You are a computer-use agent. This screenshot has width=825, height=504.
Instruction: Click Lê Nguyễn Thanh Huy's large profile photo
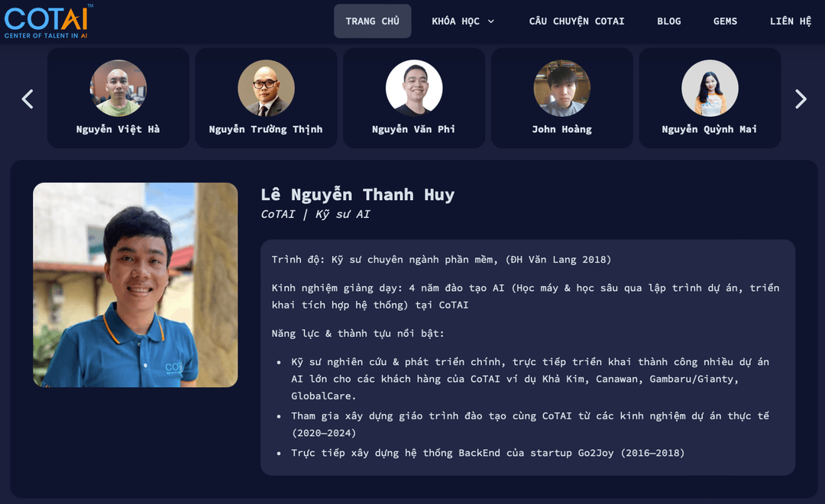pyautogui.click(x=135, y=285)
